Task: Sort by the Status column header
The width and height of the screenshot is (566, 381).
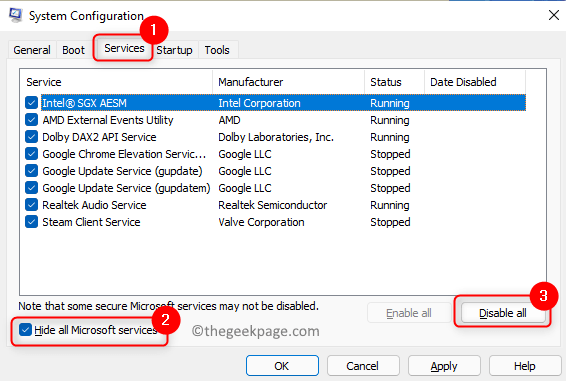Action: (395, 82)
